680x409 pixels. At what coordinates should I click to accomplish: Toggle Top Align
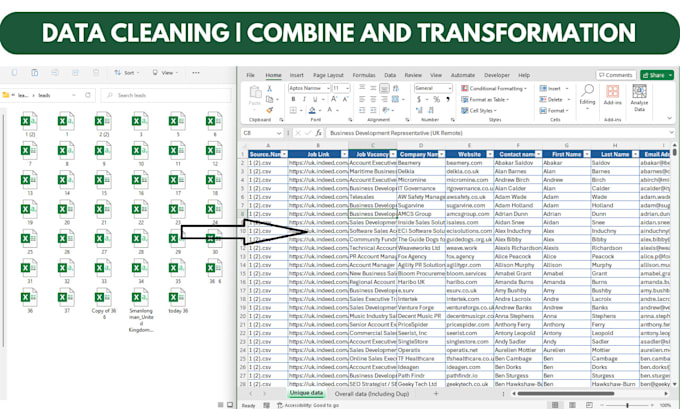(x=362, y=88)
